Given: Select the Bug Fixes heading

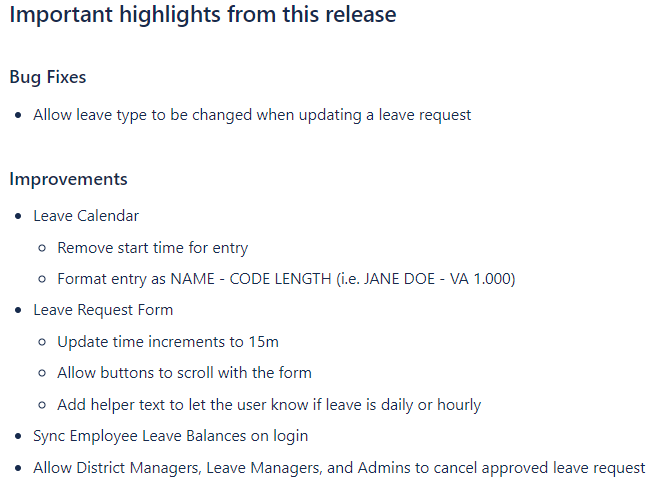Looking at the screenshot, I should (x=48, y=77).
